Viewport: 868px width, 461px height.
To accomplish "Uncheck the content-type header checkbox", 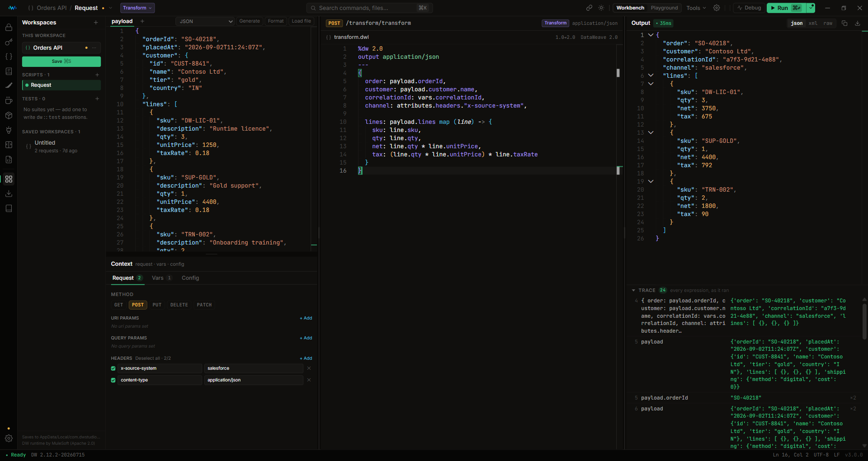I will pyautogui.click(x=113, y=380).
